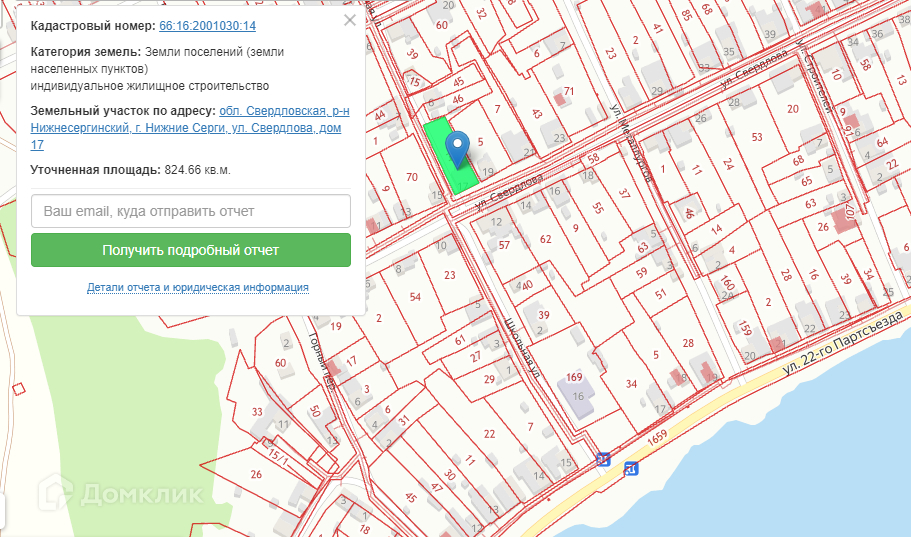The image size is (911, 537).
Task: Select parcel labeled 54
Action: pyautogui.click(x=415, y=296)
